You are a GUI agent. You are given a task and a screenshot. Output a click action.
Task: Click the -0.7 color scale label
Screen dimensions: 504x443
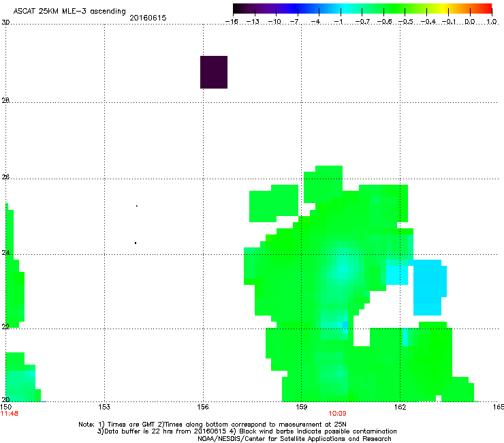click(x=362, y=22)
